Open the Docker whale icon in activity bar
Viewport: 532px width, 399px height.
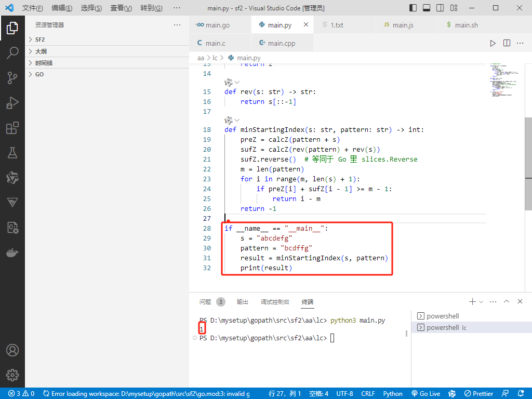12,253
